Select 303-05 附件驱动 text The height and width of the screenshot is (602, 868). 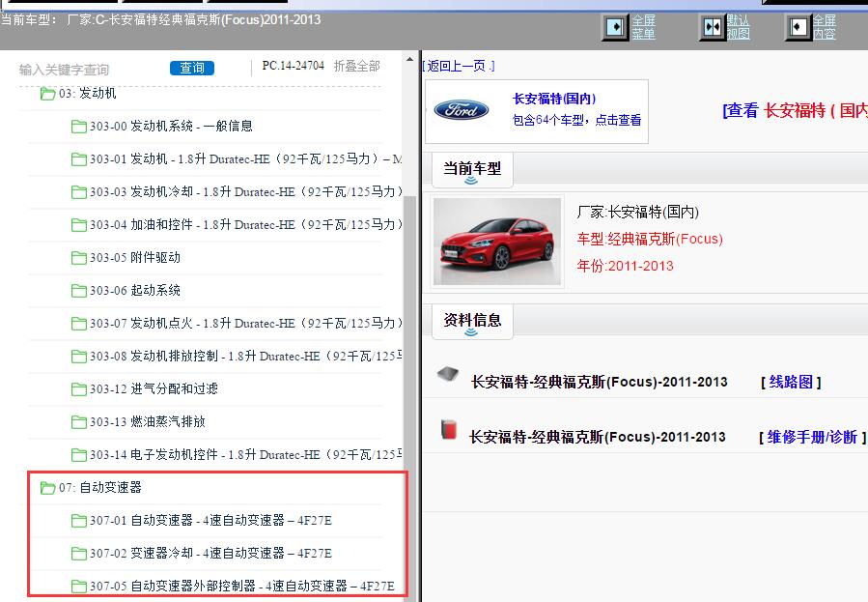135,258
